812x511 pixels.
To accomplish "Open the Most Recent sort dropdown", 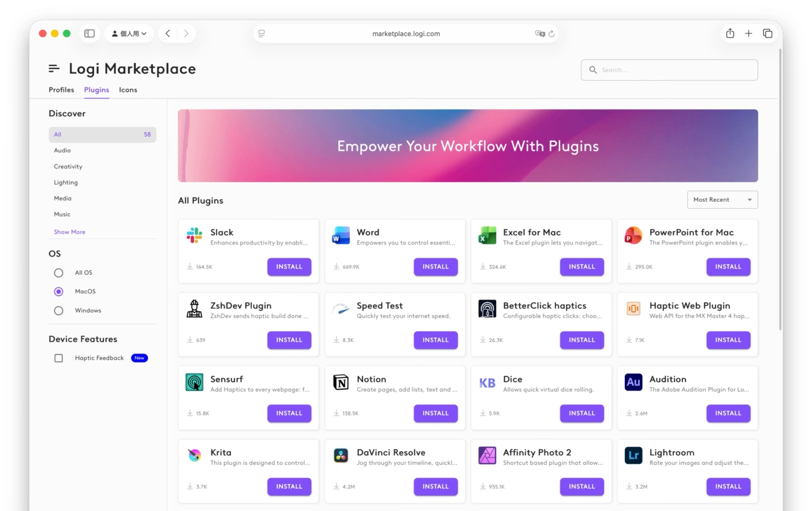I will pyautogui.click(x=722, y=199).
